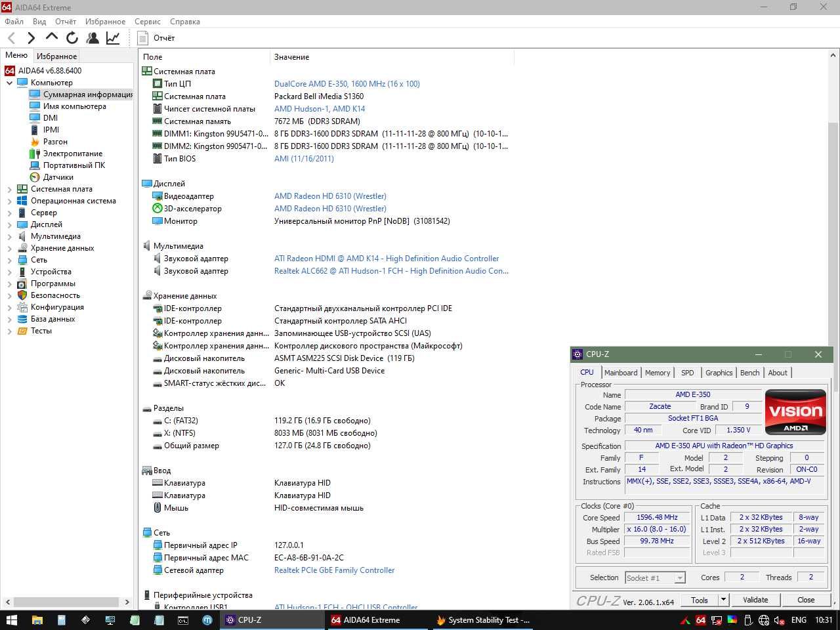Open the DualCore AMD E-350 link
840x630 pixels.
tap(347, 84)
